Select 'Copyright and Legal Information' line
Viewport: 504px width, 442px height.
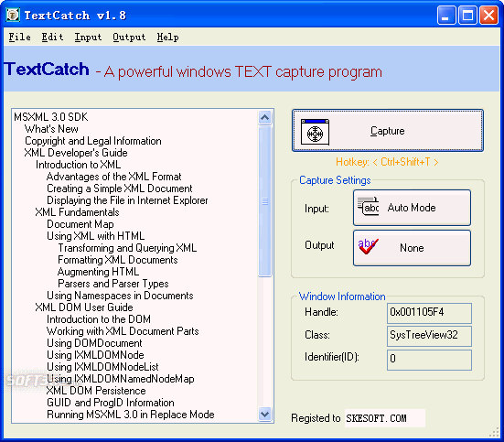pyautogui.click(x=93, y=141)
